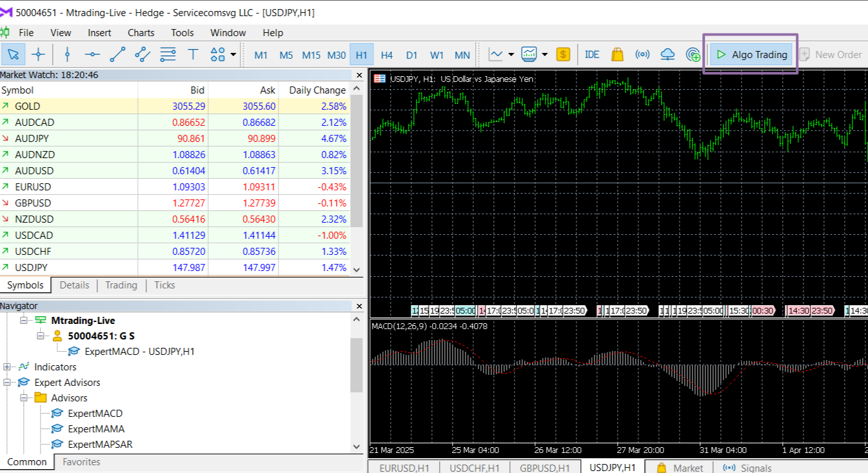Switch chart to M15 timeframe
868x473 pixels.
pyautogui.click(x=311, y=55)
